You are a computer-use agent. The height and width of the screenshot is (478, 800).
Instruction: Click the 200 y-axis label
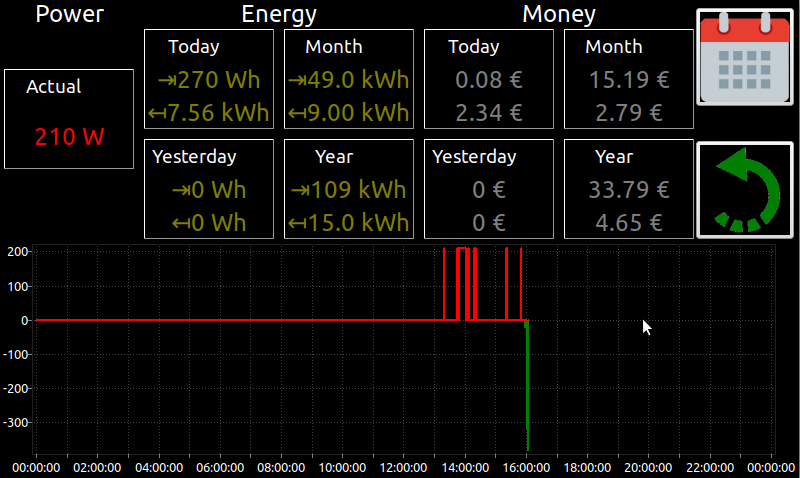17,251
